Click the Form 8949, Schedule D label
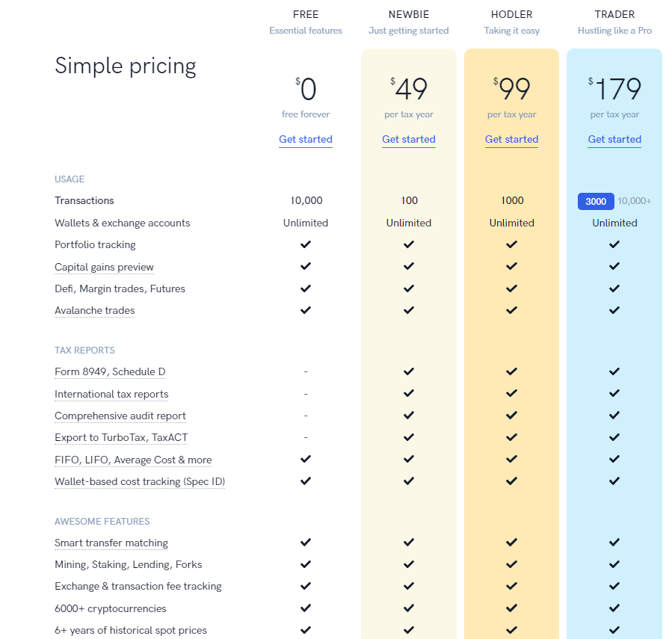The height and width of the screenshot is (639, 672). pyautogui.click(x=110, y=371)
